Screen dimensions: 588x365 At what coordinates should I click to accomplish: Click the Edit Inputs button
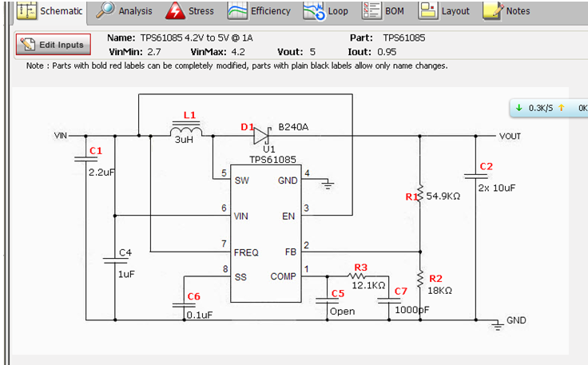click(x=54, y=45)
